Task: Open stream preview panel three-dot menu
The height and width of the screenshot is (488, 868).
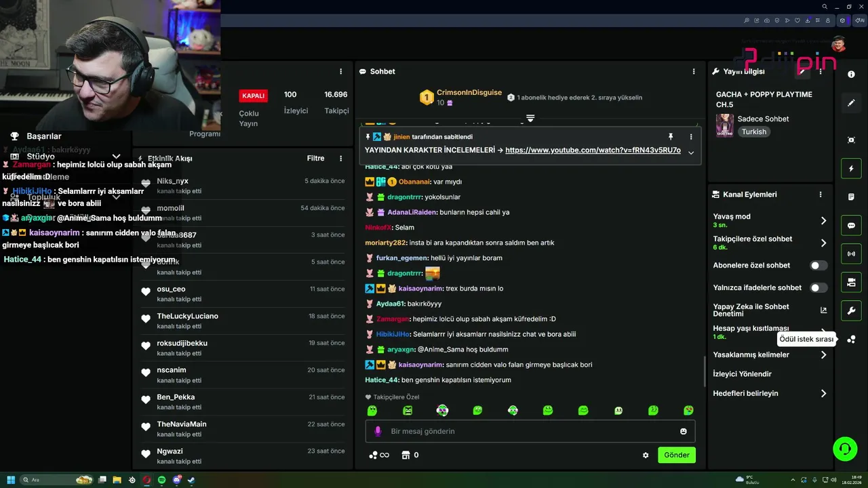Action: tap(340, 71)
